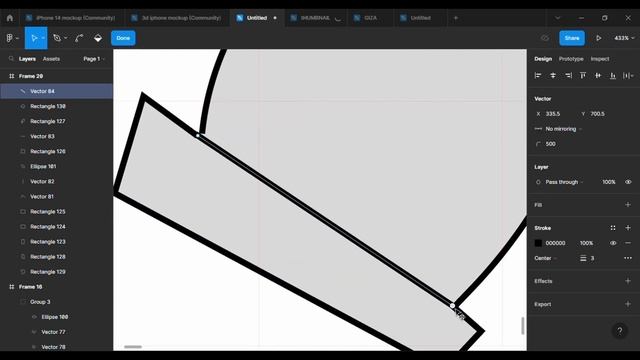Remove stroke with minus icon
Screen dimensions: 640x360
pyautogui.click(x=628, y=243)
